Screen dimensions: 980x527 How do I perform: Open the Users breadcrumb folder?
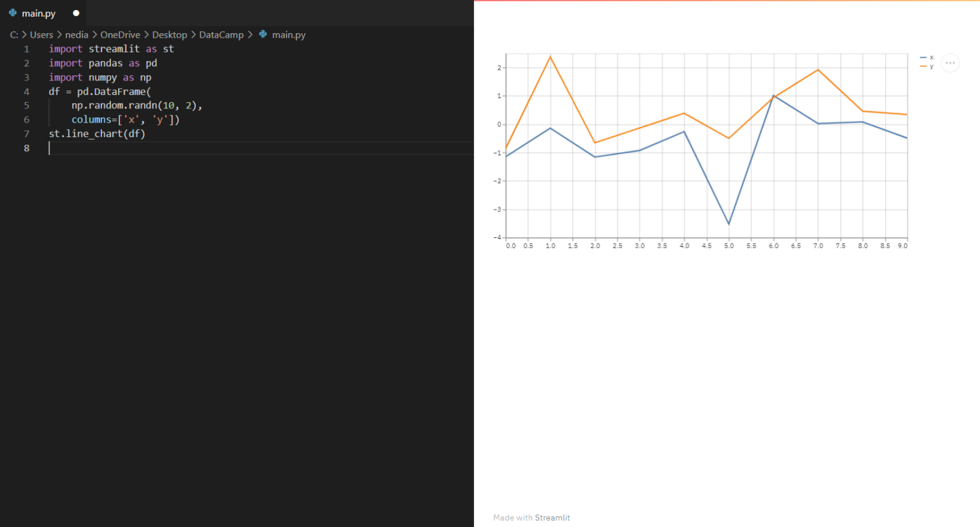[x=41, y=34]
